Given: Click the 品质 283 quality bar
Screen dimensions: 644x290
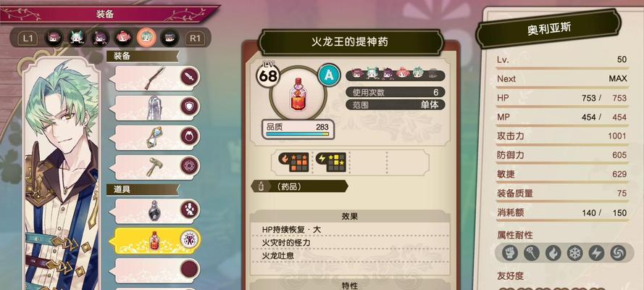Looking at the screenshot, I should [298, 129].
